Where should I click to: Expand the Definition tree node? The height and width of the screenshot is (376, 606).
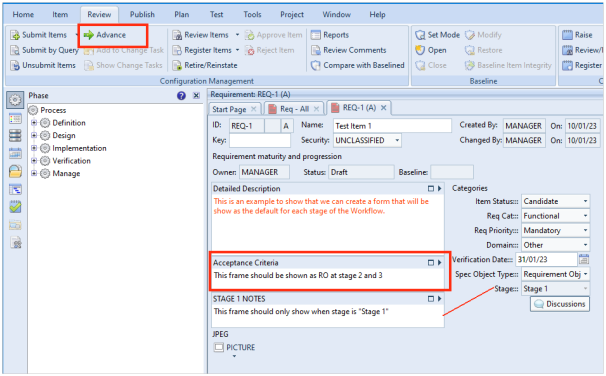tap(34, 123)
